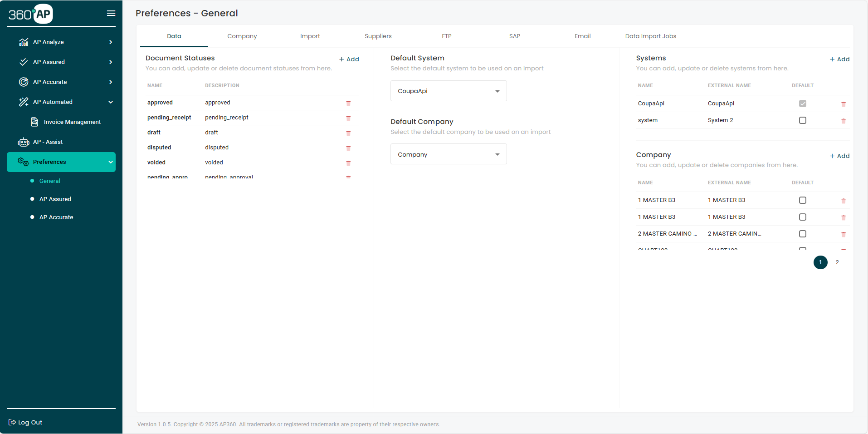Enable default for the system entry
This screenshot has width=868, height=434.
(x=802, y=120)
